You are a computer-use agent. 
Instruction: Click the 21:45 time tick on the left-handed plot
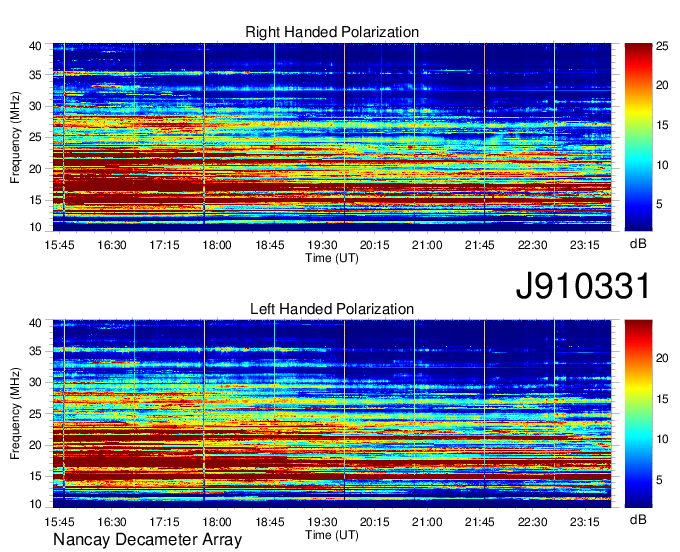(480, 522)
